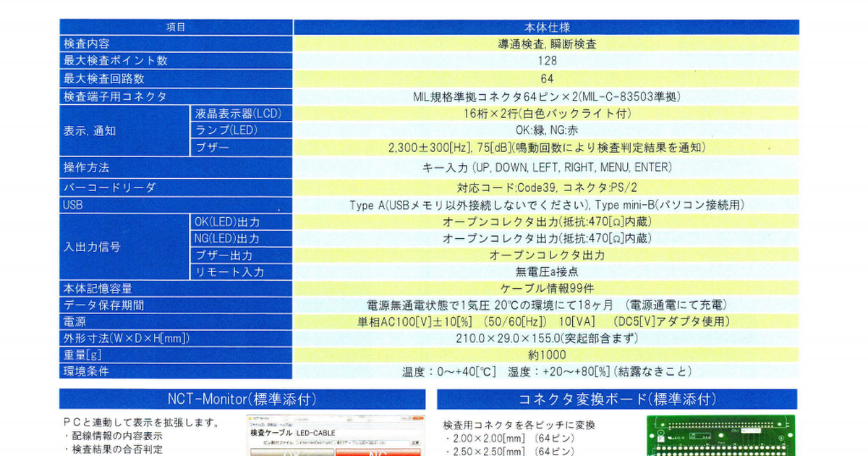
Task: Select the リモート入力 sub-label
Action: 230,272
